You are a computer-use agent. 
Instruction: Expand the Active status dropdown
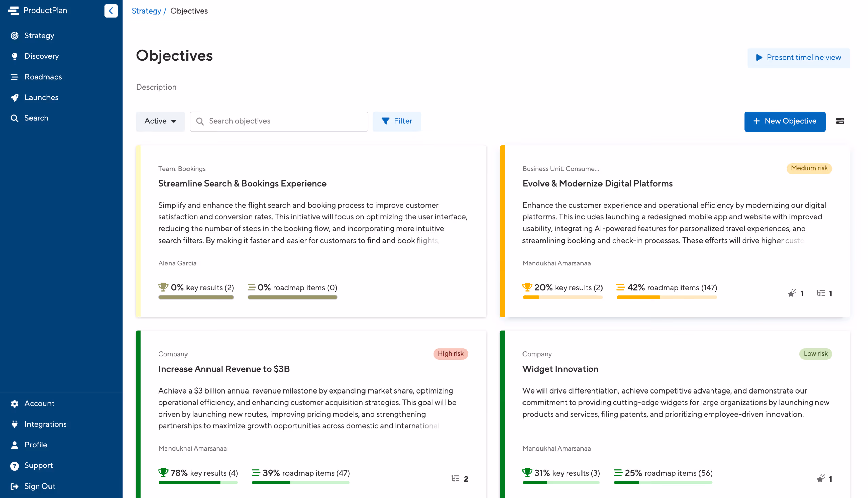click(x=160, y=121)
